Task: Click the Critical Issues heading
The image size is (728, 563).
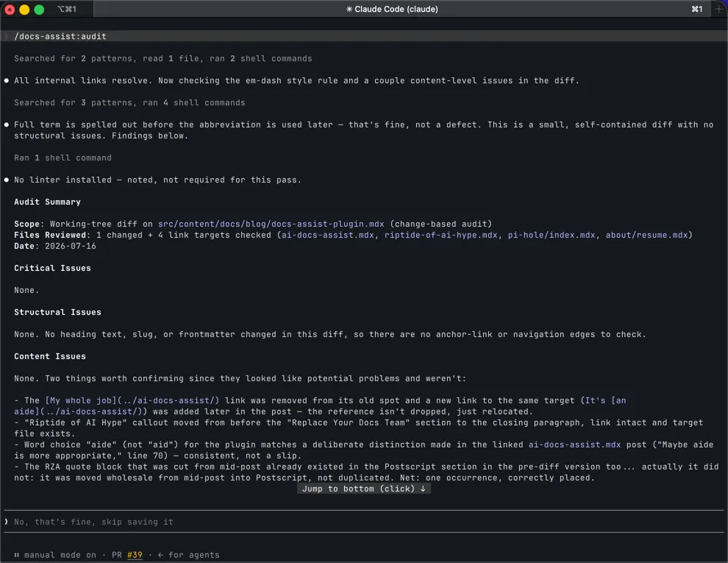Action: (52, 268)
